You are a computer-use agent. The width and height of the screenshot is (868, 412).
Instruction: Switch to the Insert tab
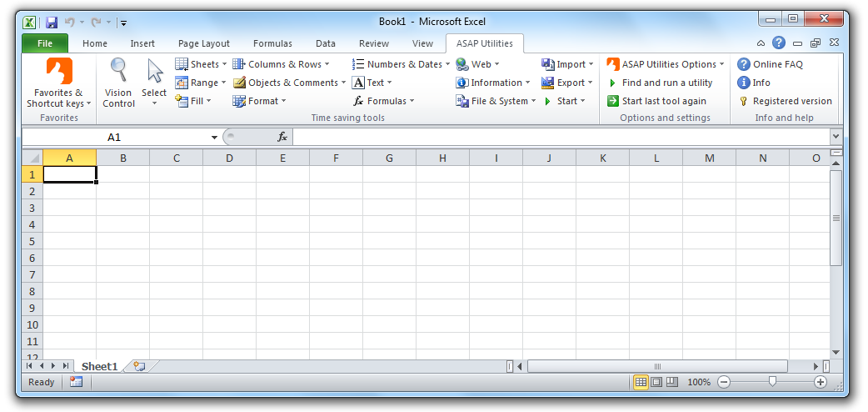pyautogui.click(x=142, y=43)
